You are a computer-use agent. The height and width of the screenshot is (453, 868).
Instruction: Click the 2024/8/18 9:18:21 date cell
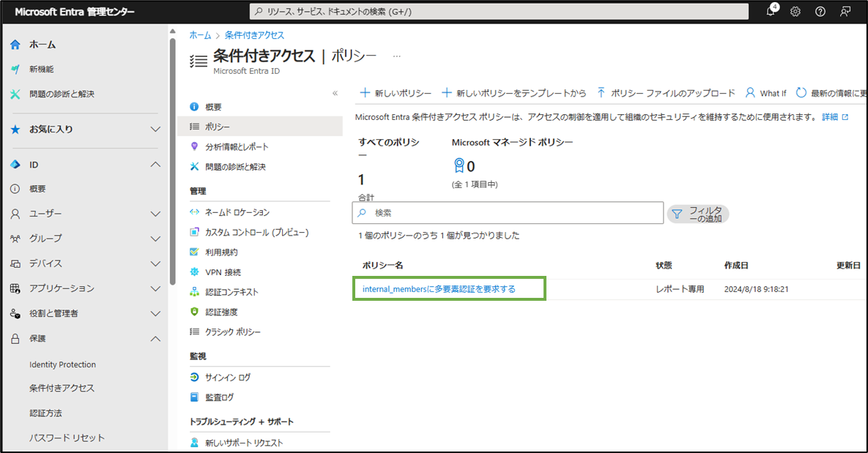[756, 289]
